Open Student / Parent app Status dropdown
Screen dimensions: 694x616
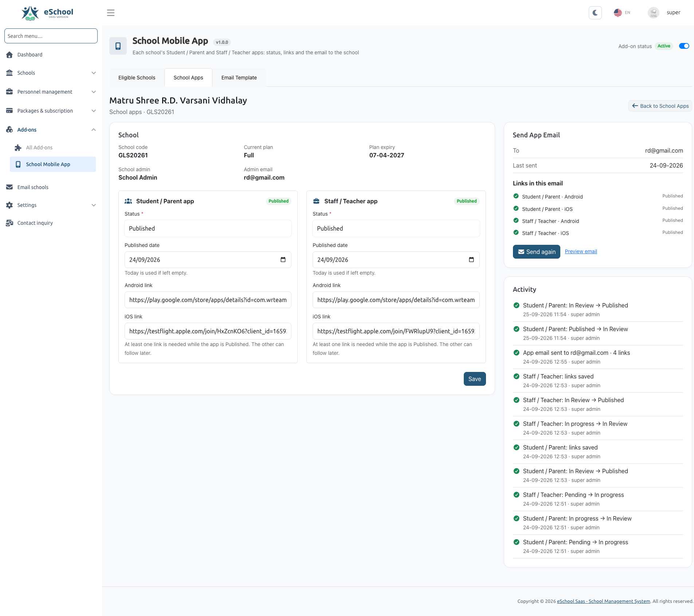(208, 228)
